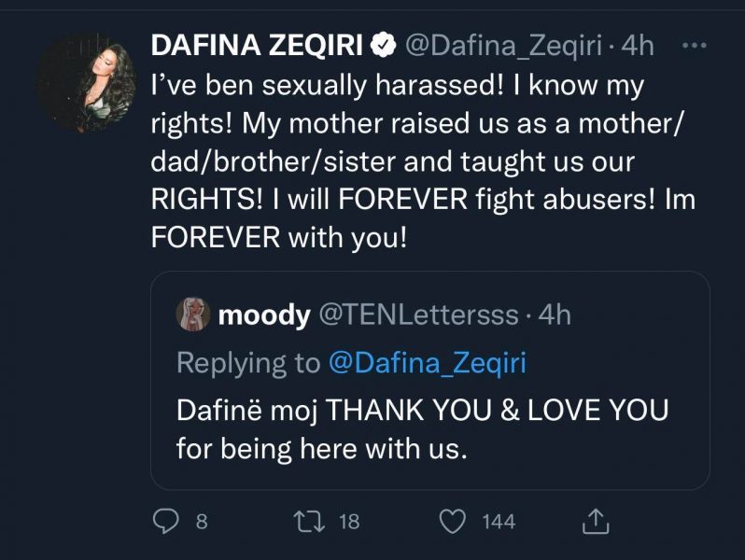Like the tweet with heart icon

point(454,521)
